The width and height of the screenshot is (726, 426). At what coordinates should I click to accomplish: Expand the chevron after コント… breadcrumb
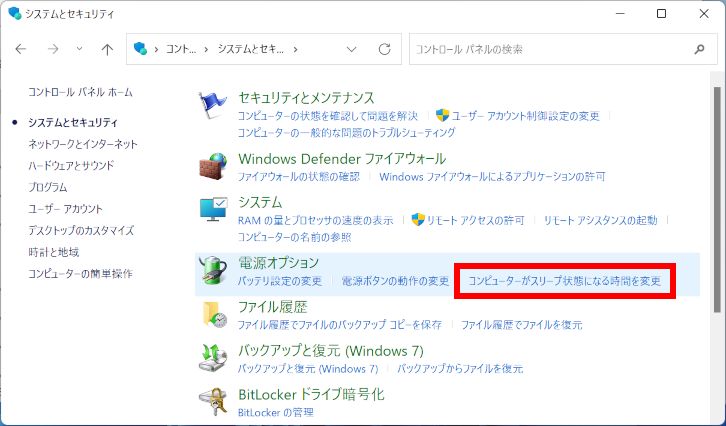click(206, 49)
